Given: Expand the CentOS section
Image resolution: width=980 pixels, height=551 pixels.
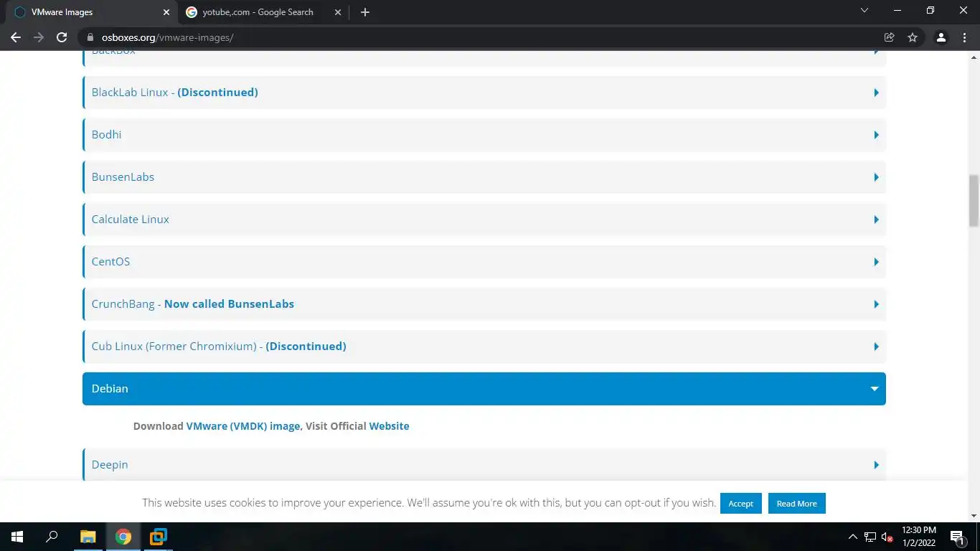Looking at the screenshot, I should point(484,262).
